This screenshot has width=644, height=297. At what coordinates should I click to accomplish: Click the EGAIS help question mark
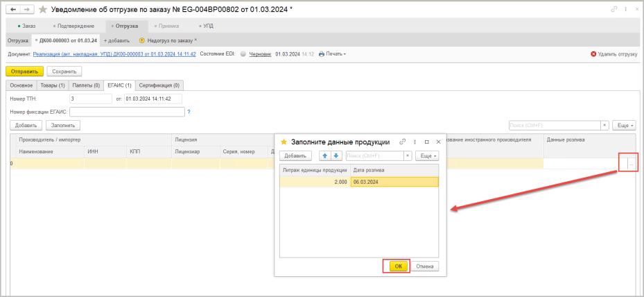189,112
